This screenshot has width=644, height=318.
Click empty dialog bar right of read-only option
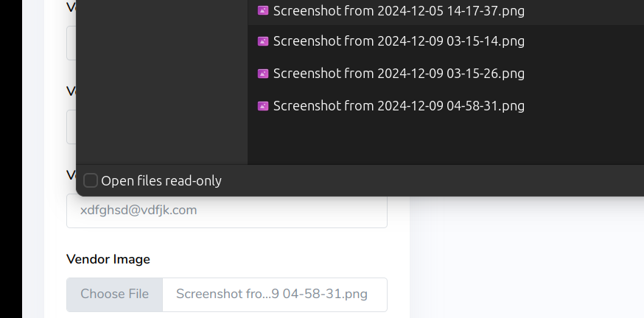[x=433, y=180]
